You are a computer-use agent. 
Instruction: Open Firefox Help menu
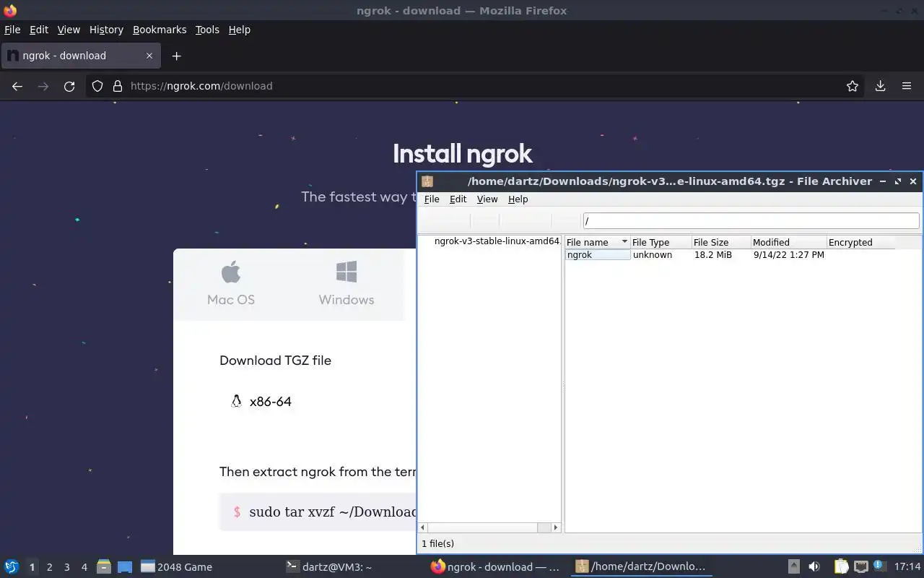coord(240,30)
